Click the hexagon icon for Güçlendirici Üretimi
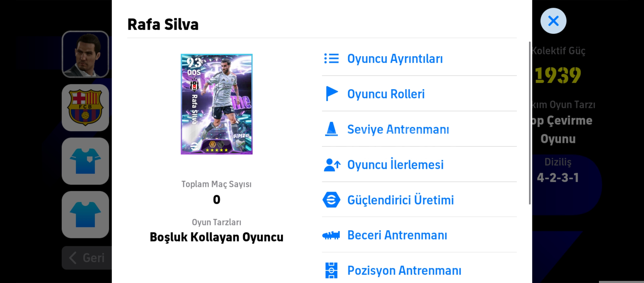644x283 pixels. (x=331, y=200)
